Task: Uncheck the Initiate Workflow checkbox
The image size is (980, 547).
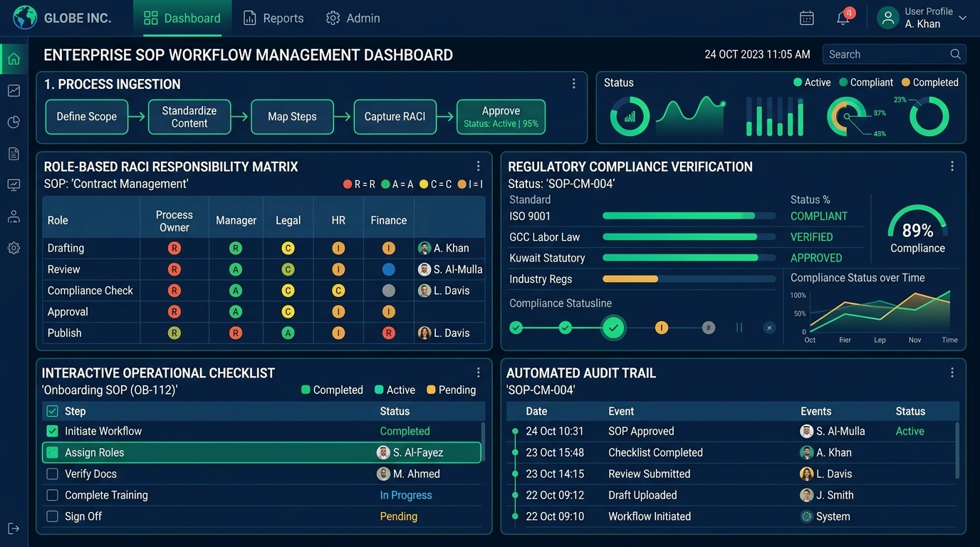Action: click(x=52, y=431)
